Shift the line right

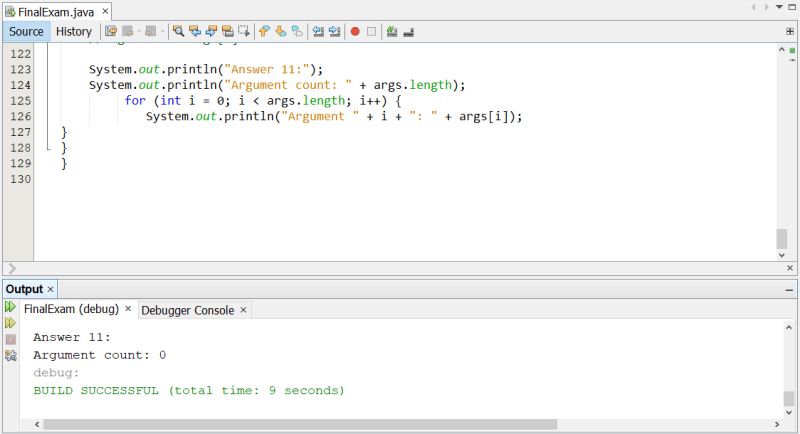(335, 32)
